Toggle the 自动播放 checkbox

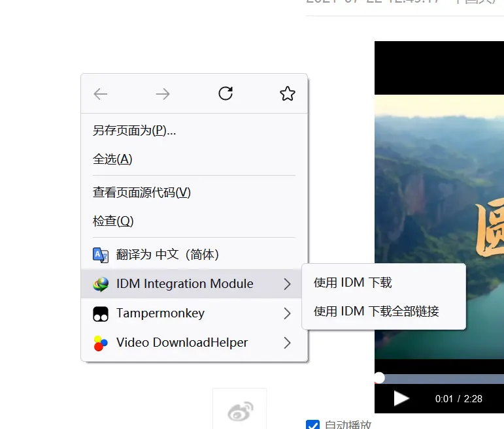pyautogui.click(x=312, y=424)
